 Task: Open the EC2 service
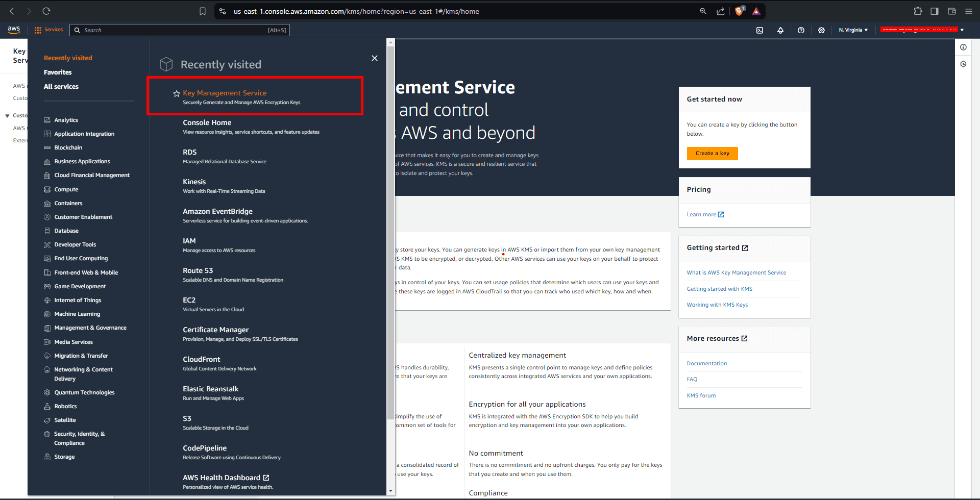(189, 301)
